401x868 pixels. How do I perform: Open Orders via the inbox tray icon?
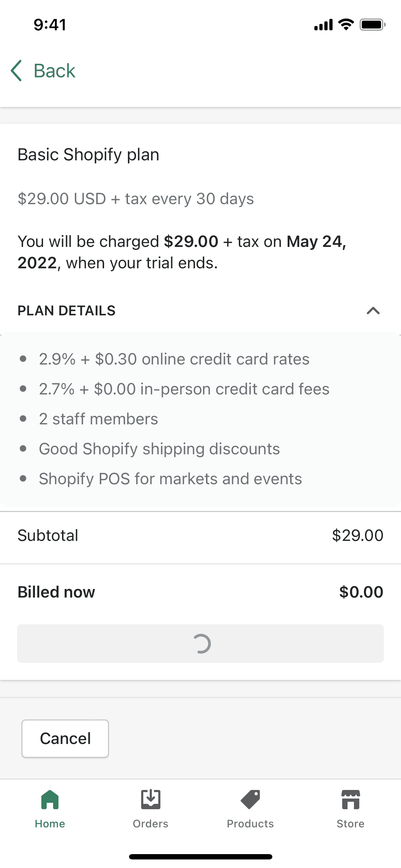(x=150, y=800)
